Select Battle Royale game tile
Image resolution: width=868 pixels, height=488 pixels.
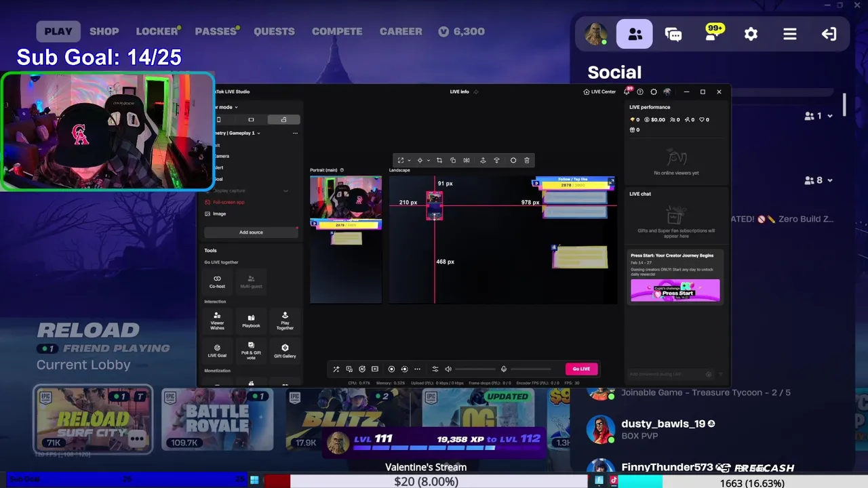pos(217,420)
